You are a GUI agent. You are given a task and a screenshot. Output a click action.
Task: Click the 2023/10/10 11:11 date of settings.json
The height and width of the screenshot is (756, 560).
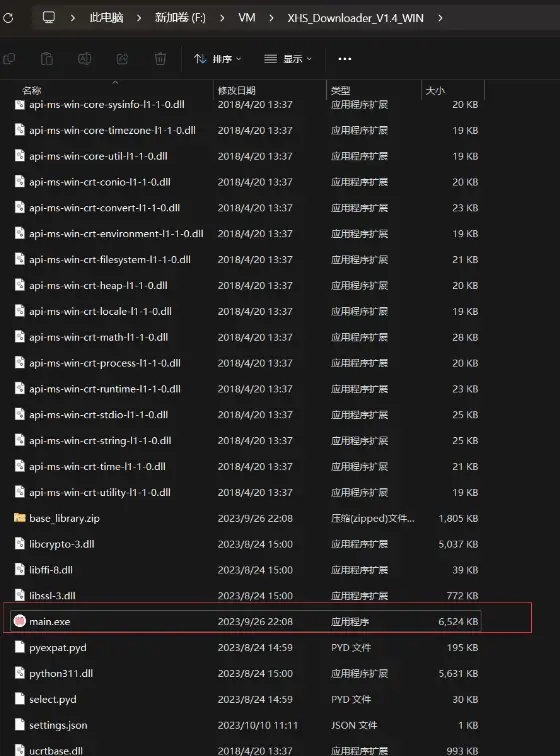258,725
